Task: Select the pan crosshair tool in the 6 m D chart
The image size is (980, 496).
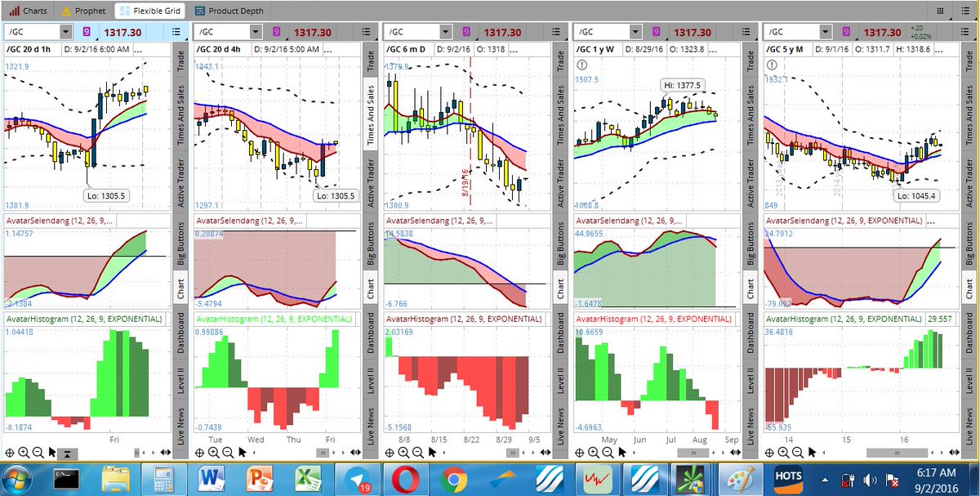Action: (x=389, y=452)
